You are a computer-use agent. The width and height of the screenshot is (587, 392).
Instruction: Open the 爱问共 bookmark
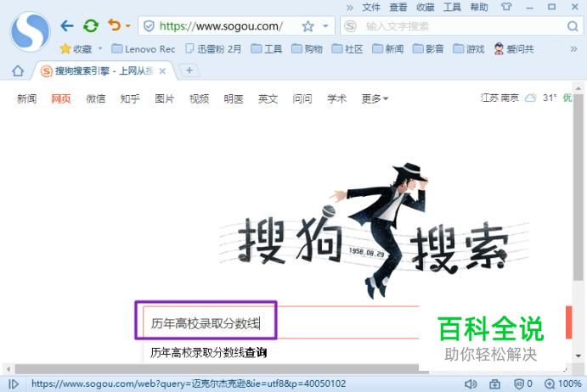514,49
